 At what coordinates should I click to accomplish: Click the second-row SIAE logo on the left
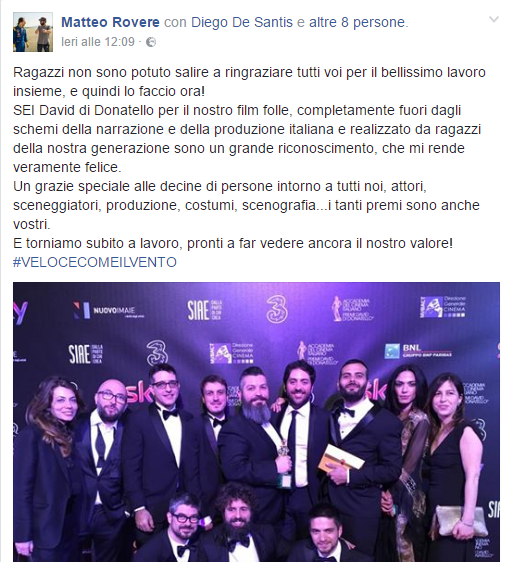86,354
